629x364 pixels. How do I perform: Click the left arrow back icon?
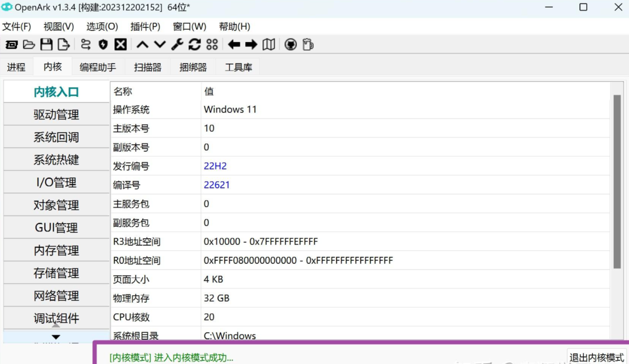point(234,44)
